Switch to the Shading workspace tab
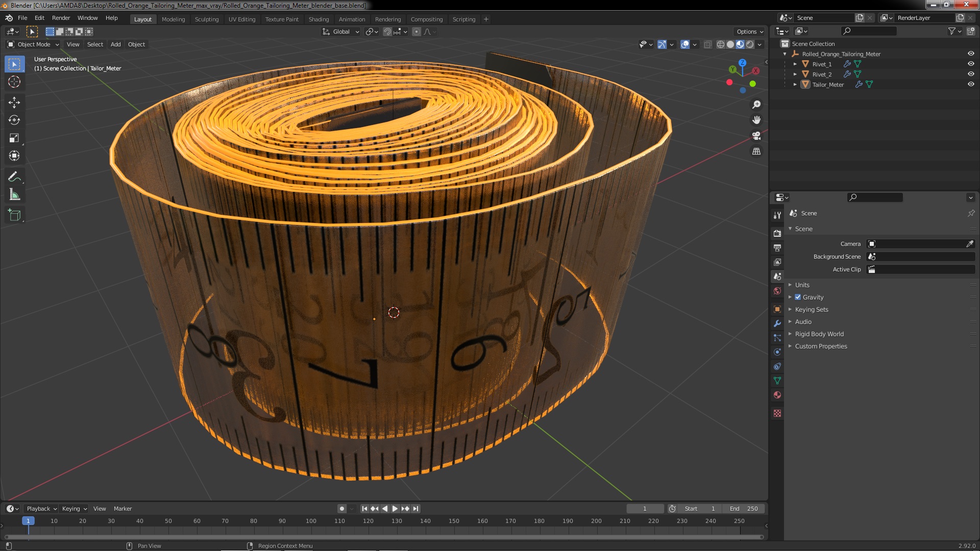The width and height of the screenshot is (980, 551). [x=318, y=19]
